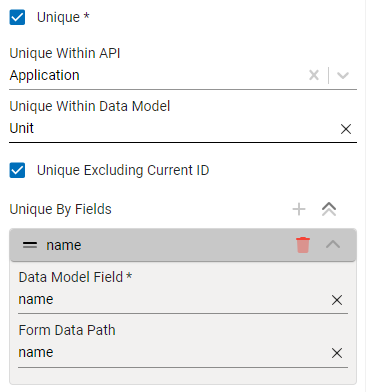This screenshot has width=366, height=392.
Task: Collapse the name field panel
Action: (333, 245)
